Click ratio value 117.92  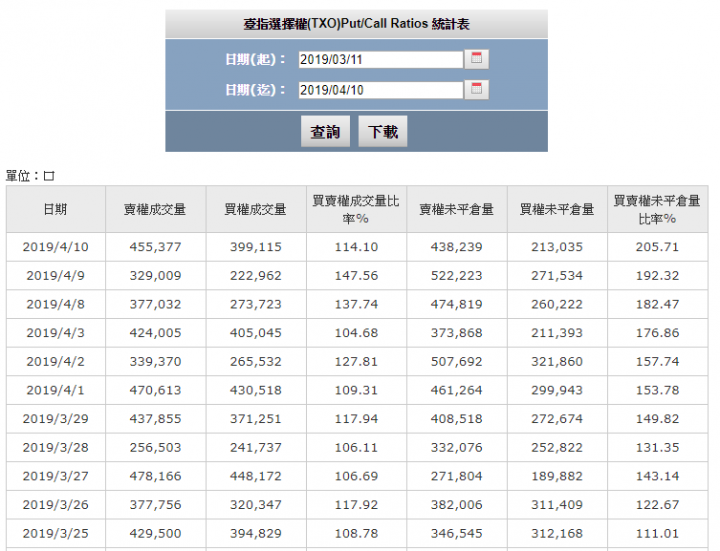coord(356,505)
